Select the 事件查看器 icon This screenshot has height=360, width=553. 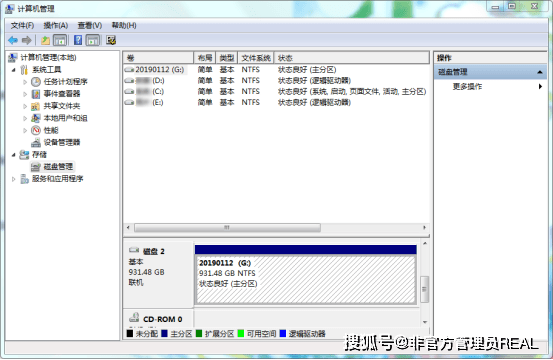click(36, 94)
